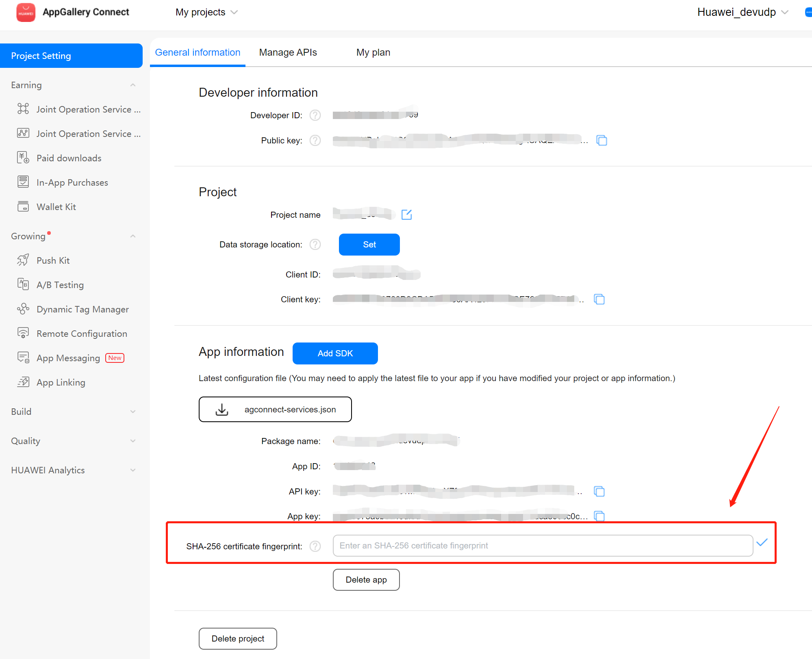This screenshot has height=659, width=812.
Task: Click the A/B Testing icon
Action: (x=23, y=284)
